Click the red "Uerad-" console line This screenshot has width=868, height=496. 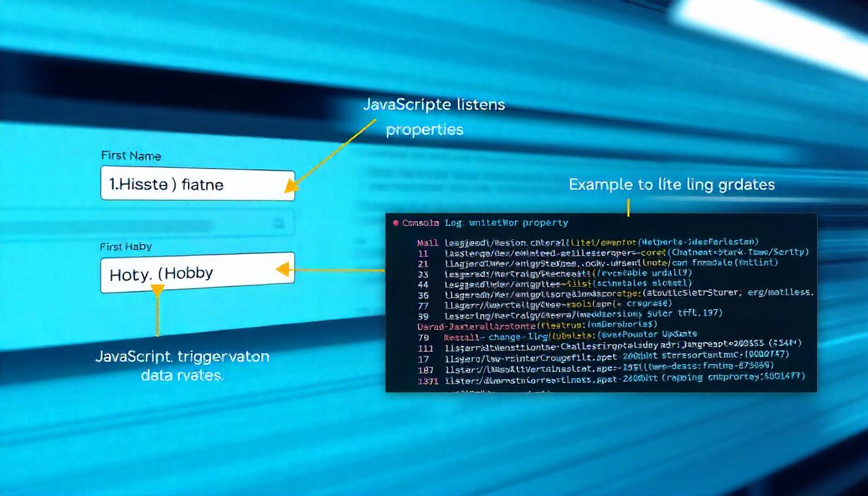point(538,324)
